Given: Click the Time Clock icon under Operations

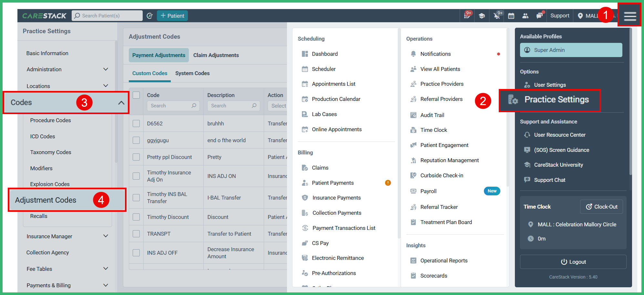Looking at the screenshot, I should pyautogui.click(x=413, y=130).
